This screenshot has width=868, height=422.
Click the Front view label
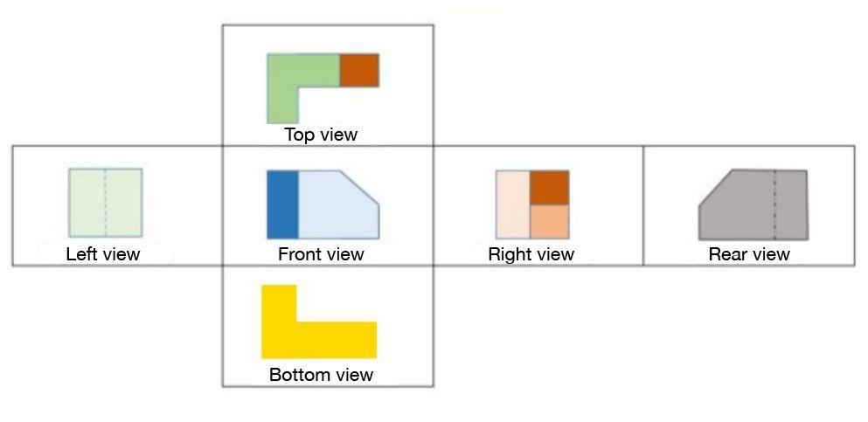tap(321, 254)
